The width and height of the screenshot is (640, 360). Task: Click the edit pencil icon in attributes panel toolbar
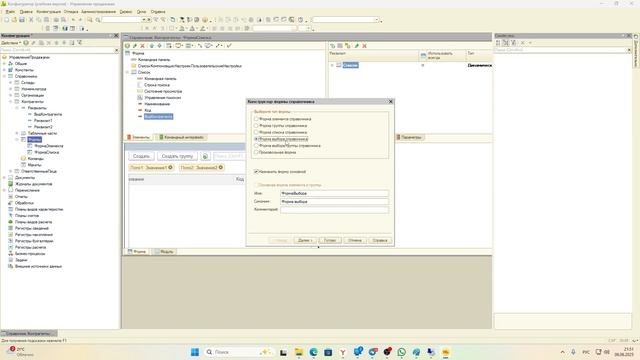pos(357,46)
